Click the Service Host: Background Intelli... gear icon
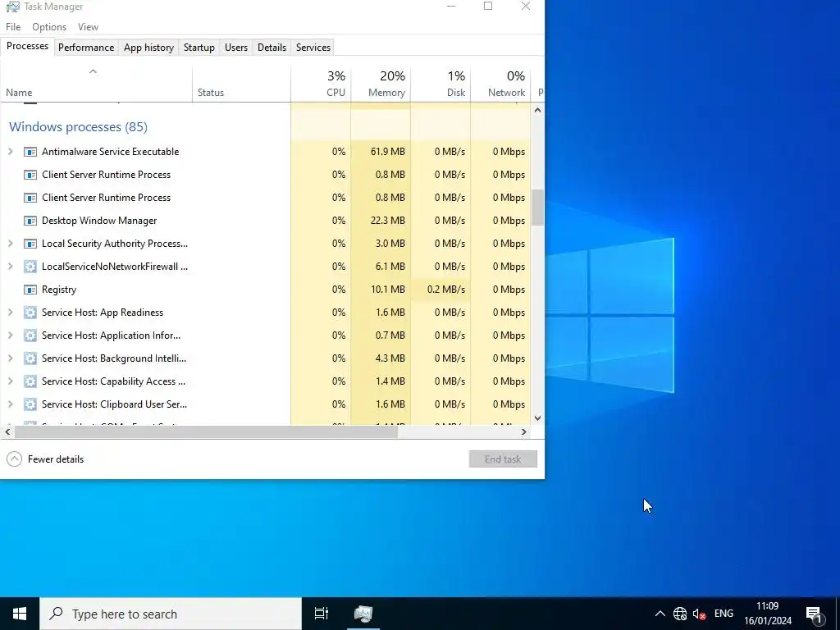Viewport: 840px width, 630px height. tap(30, 359)
